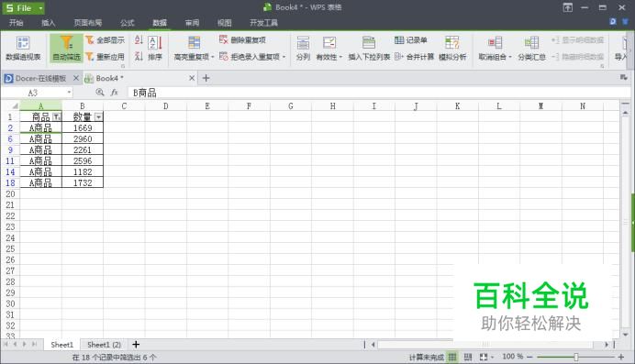
Task: Switch to normal view in status bar
Action: coord(452,357)
